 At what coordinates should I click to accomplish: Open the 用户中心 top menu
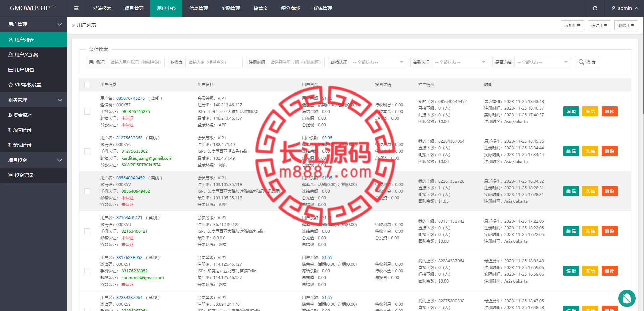coord(166,8)
